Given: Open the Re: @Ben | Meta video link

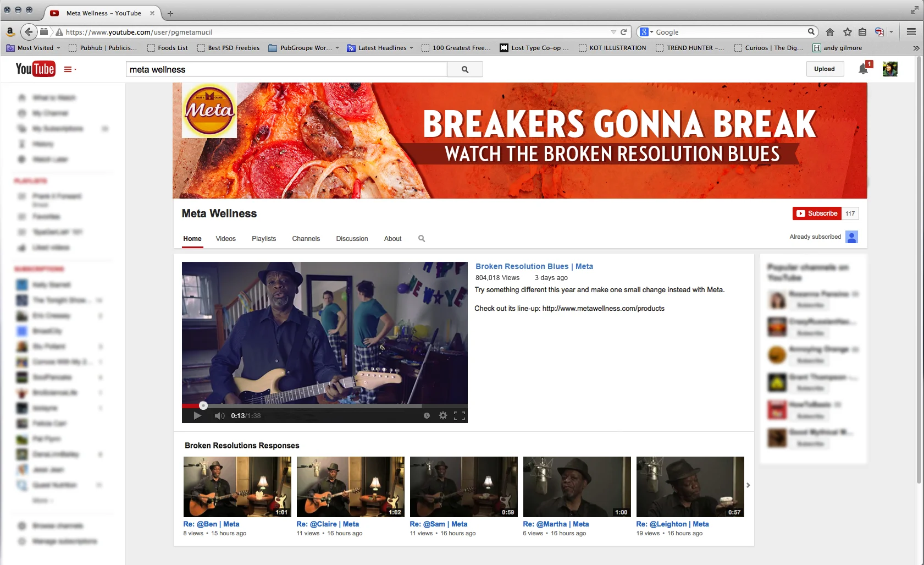Looking at the screenshot, I should coord(211,524).
